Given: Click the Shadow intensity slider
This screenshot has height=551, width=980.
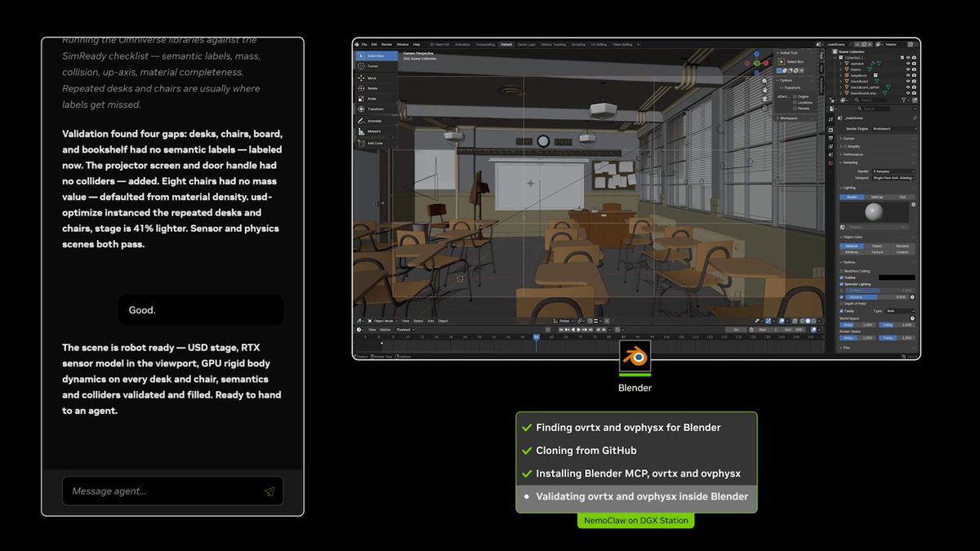Looking at the screenshot, I should (878, 297).
